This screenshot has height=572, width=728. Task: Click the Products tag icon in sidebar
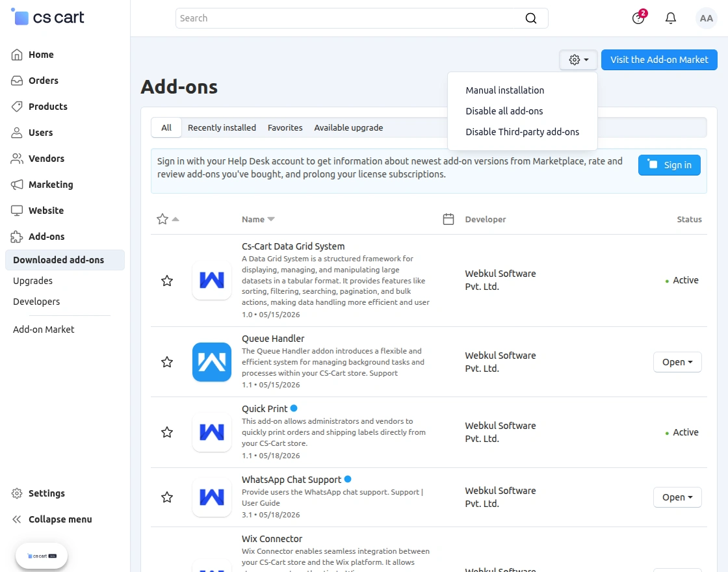click(17, 107)
